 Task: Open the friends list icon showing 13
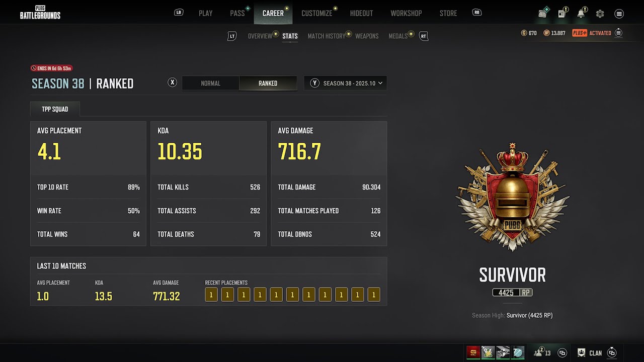coord(542,352)
